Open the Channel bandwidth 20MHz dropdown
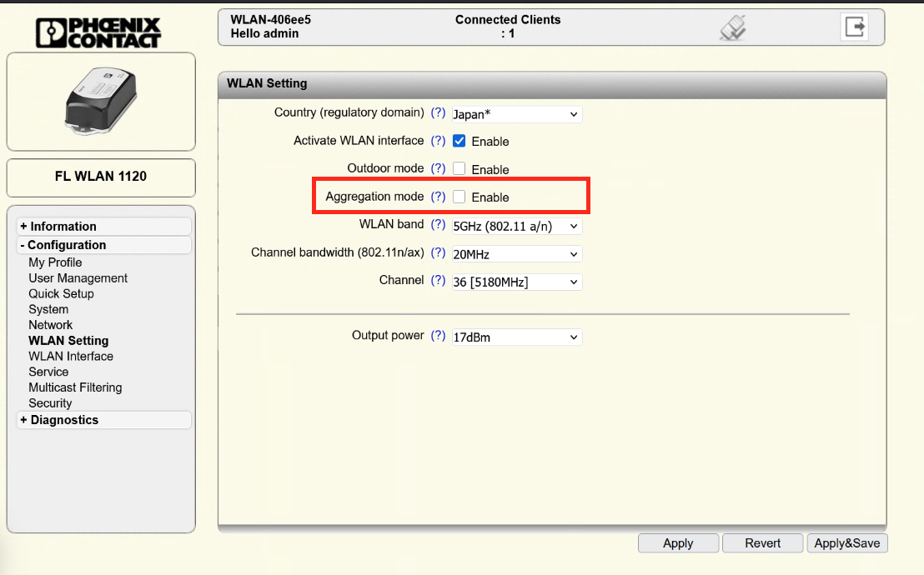This screenshot has height=575, width=924. coord(516,254)
